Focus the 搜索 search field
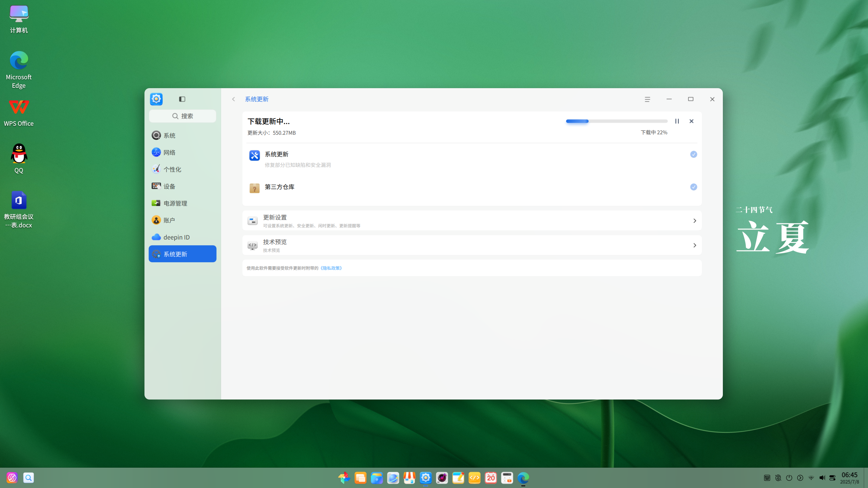The height and width of the screenshot is (488, 868). (x=182, y=116)
